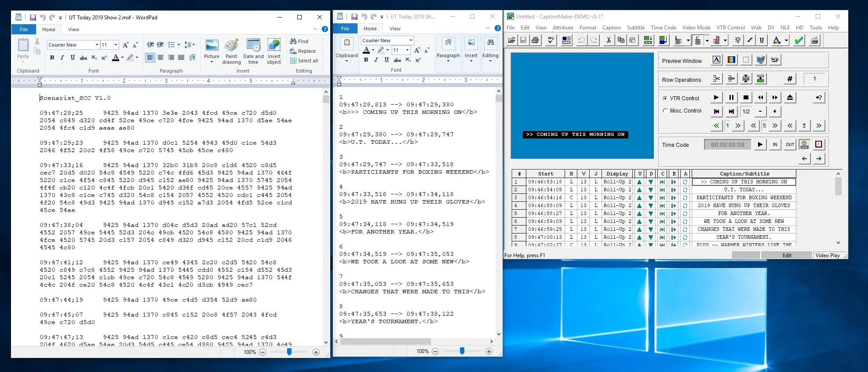The width and height of the screenshot is (868, 372).
Task: Switch to View tab in left WordPad
Action: (x=73, y=29)
